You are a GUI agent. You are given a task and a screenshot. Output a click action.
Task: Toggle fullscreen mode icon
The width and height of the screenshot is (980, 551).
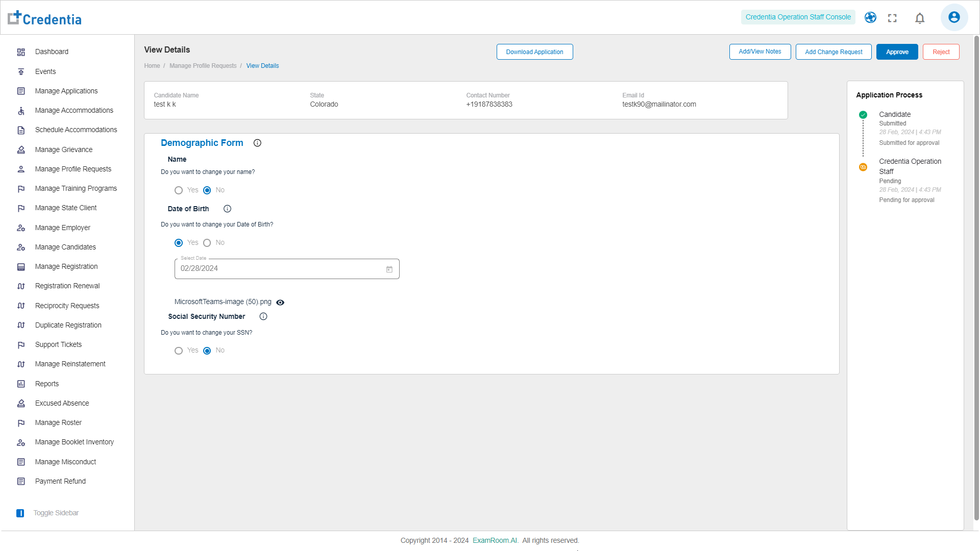tap(892, 18)
